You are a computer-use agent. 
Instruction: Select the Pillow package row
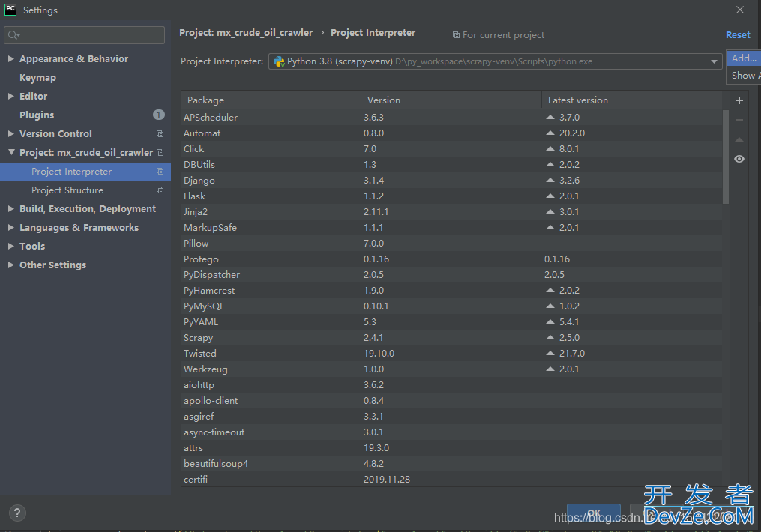click(452, 244)
